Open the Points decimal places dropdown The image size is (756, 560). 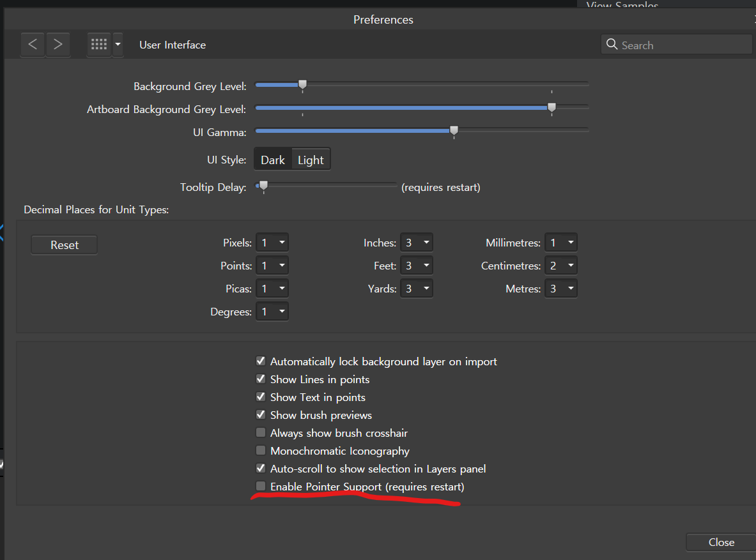[x=272, y=266]
